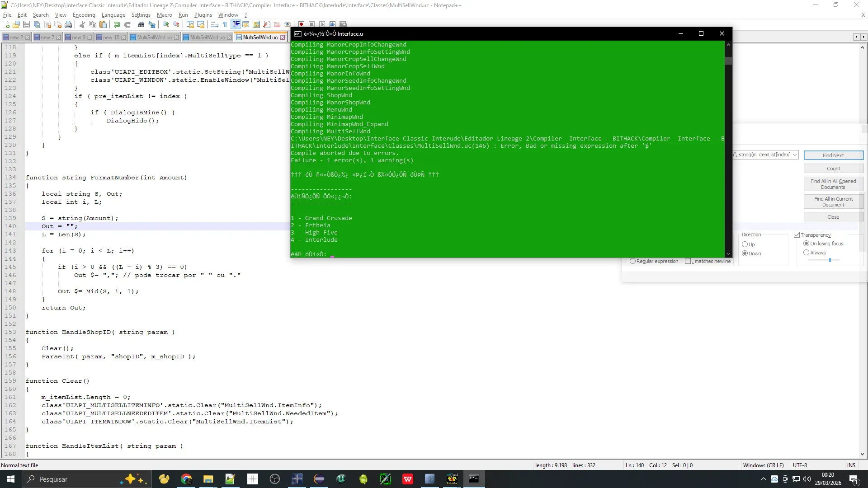
Task: Click the Print toolbar icon
Action: coord(68,24)
